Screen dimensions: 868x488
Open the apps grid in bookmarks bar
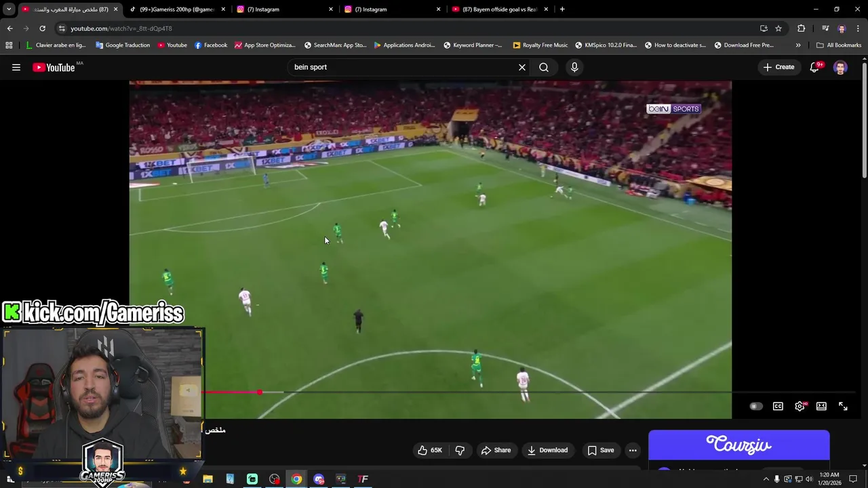pos(9,45)
